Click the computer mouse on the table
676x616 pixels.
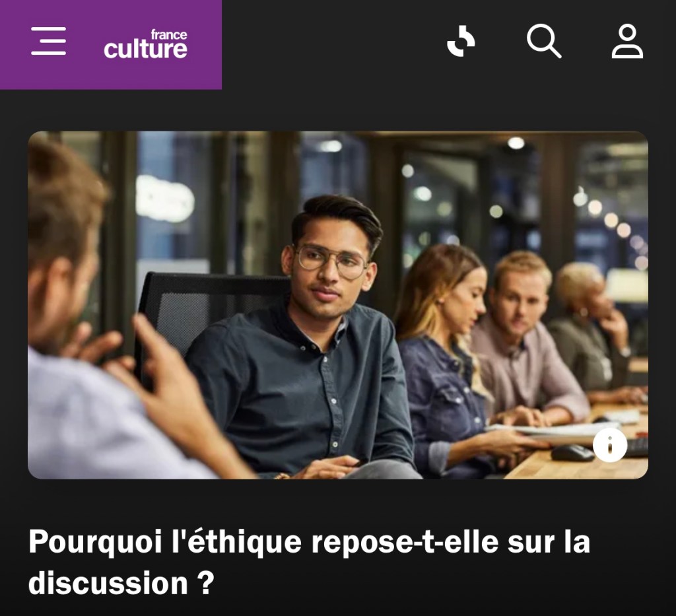(x=572, y=453)
